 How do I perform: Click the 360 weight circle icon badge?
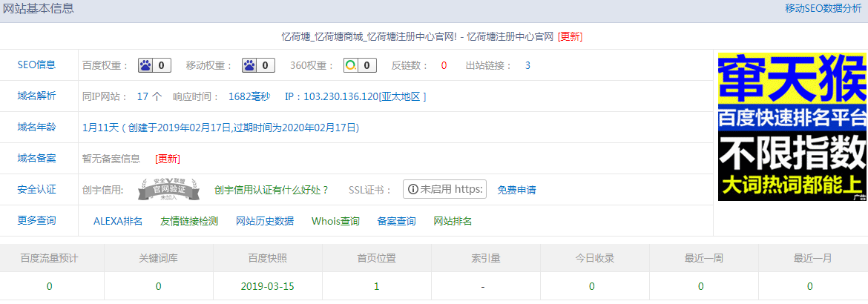[360, 65]
